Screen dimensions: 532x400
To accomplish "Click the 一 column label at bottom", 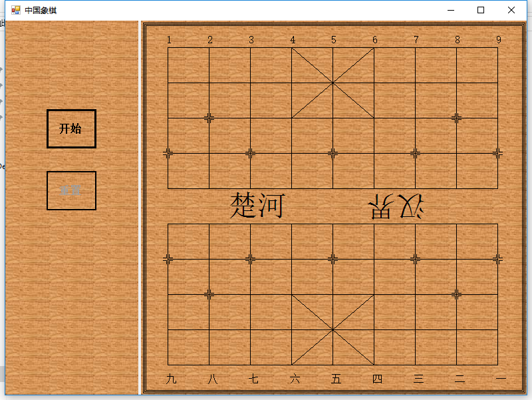I will pyautogui.click(x=501, y=378).
